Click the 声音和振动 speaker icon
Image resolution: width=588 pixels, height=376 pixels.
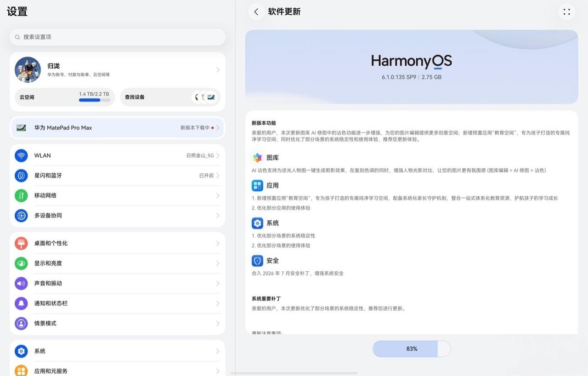[21, 283]
